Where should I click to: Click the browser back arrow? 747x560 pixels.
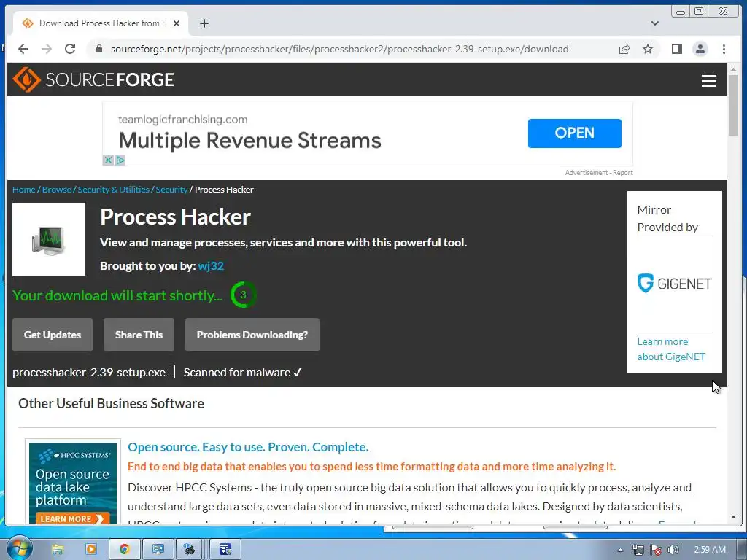pyautogui.click(x=23, y=49)
